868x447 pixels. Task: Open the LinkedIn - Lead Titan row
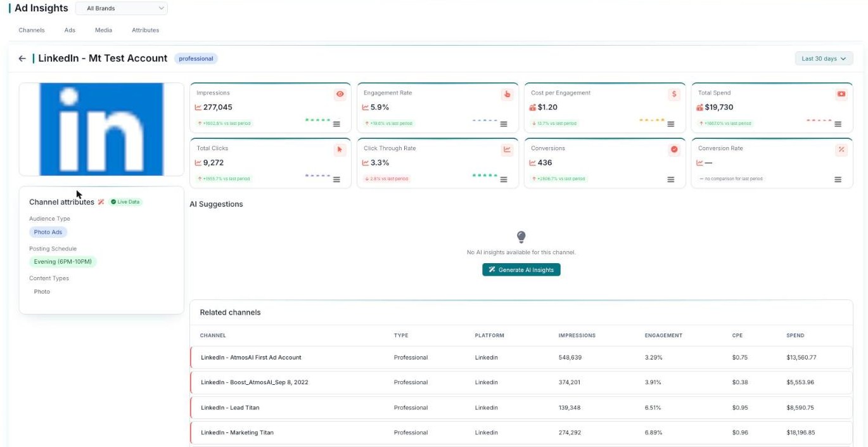tap(521, 408)
